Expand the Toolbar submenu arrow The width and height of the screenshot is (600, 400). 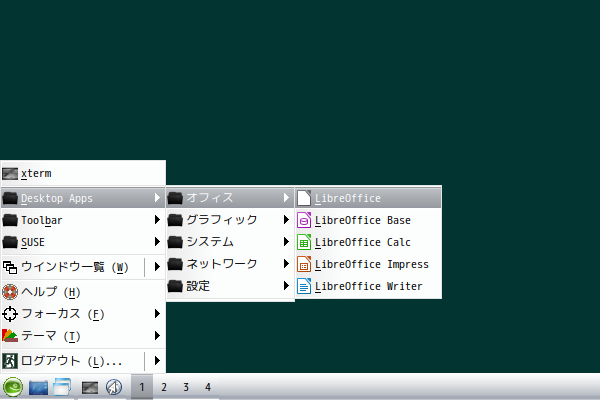coord(157,220)
